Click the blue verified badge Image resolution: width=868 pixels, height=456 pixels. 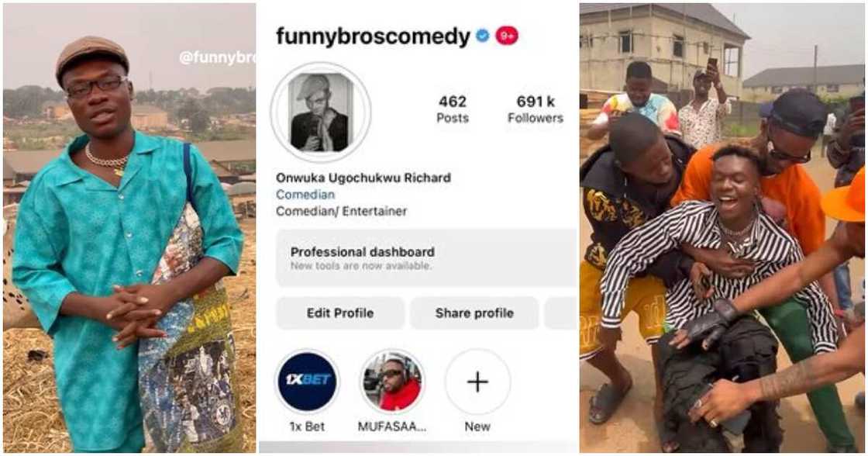pyautogui.click(x=483, y=36)
